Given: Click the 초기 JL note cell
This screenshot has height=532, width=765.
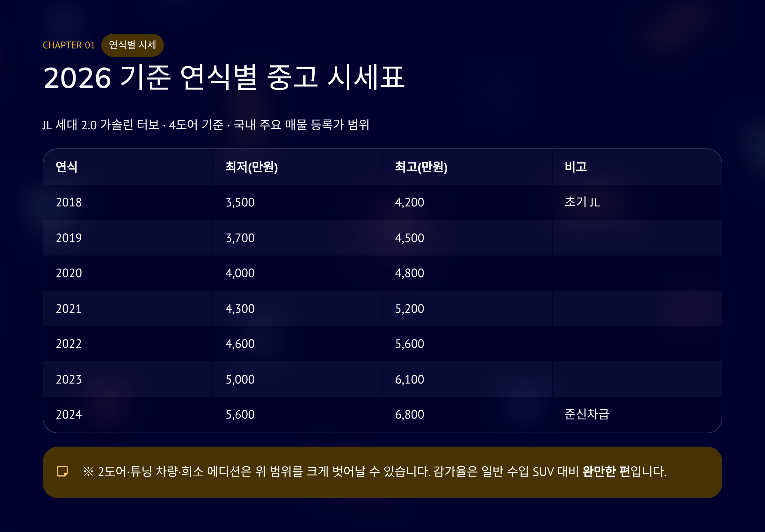Looking at the screenshot, I should pos(582,202).
